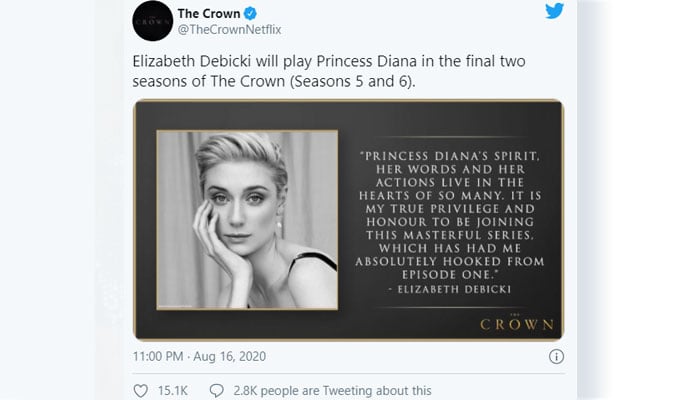
Task: Open Elizabeth Debicki's black-and-white portrait
Action: tap(246, 219)
